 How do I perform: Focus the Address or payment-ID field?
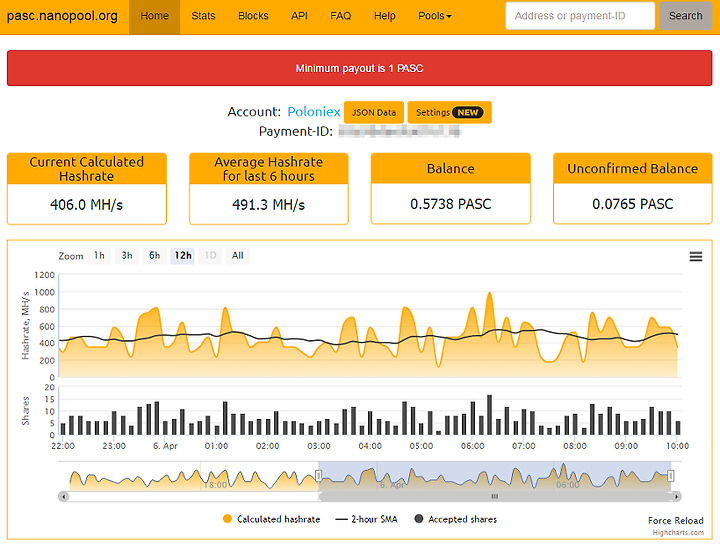click(580, 16)
